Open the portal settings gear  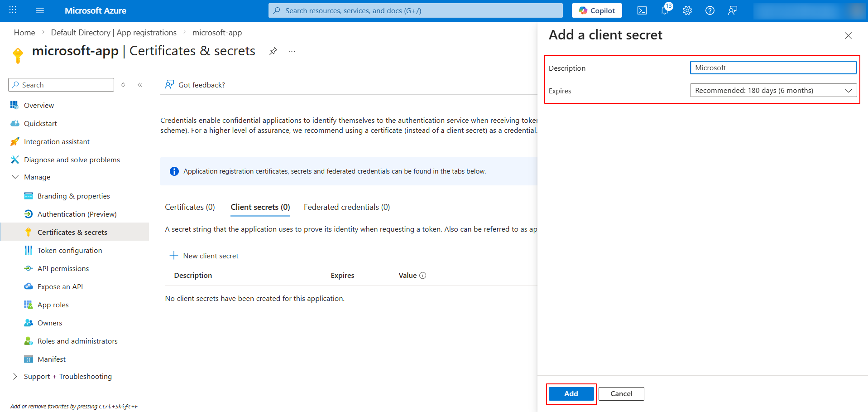(x=687, y=10)
